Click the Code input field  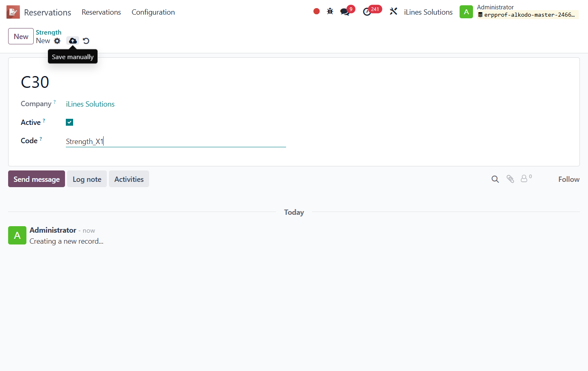pyautogui.click(x=176, y=141)
